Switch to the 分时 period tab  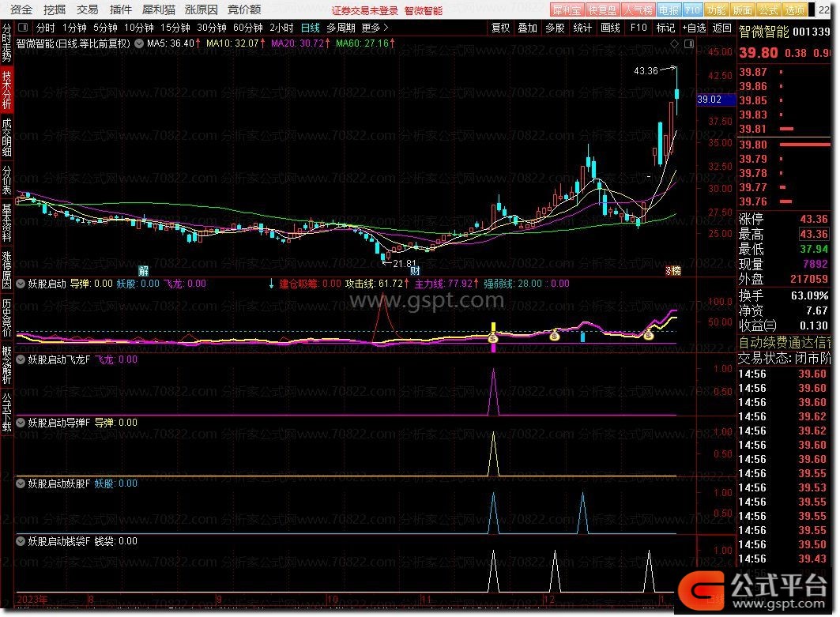(46, 28)
